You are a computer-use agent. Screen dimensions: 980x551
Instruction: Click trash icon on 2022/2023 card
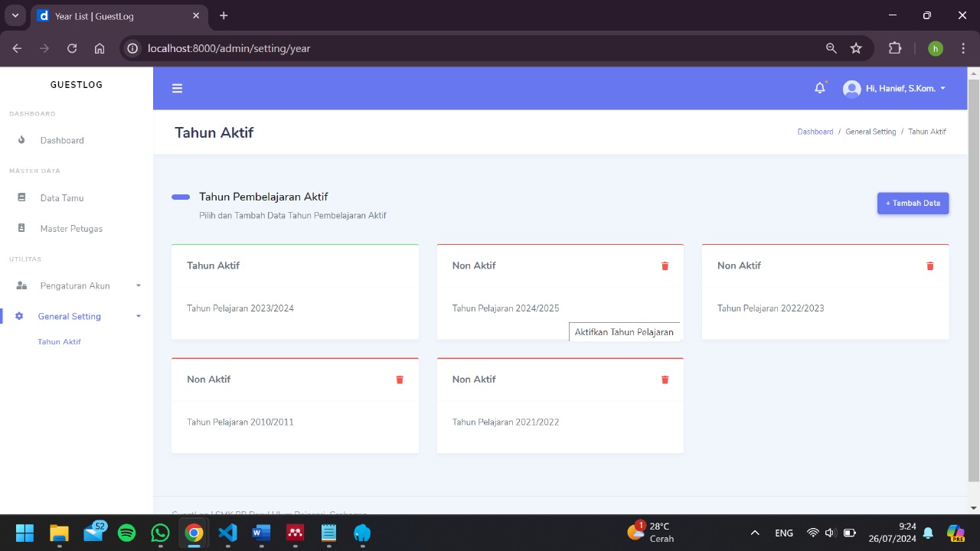tap(929, 266)
